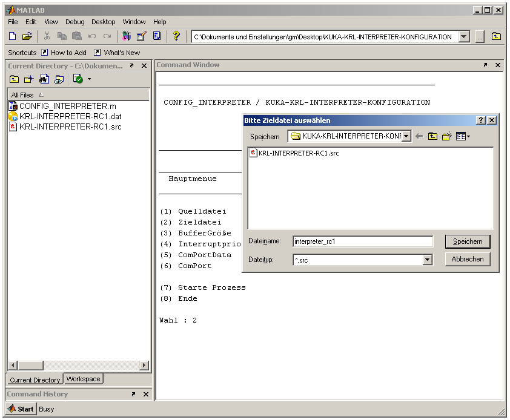
Task: Undock the Command Window
Action: pyautogui.click(x=485, y=65)
